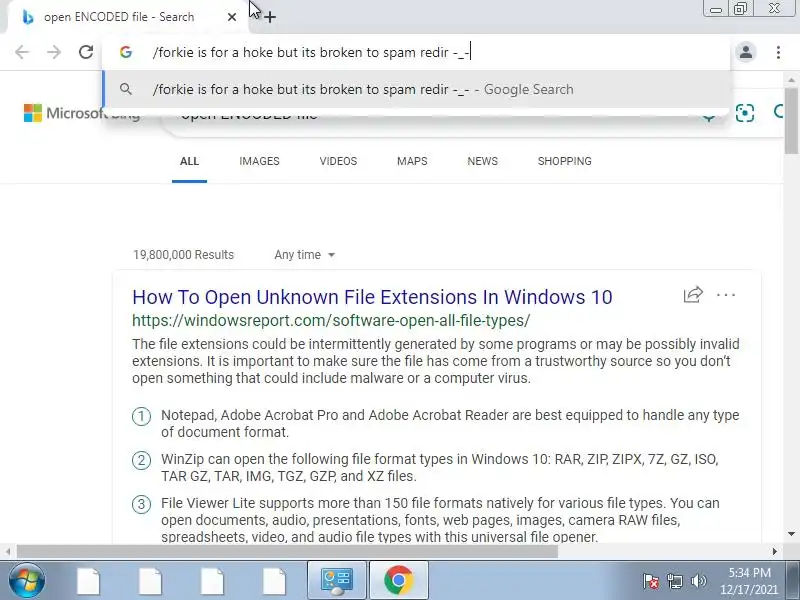800x600 pixels.
Task: Click the browser back arrow
Action: coord(22,52)
